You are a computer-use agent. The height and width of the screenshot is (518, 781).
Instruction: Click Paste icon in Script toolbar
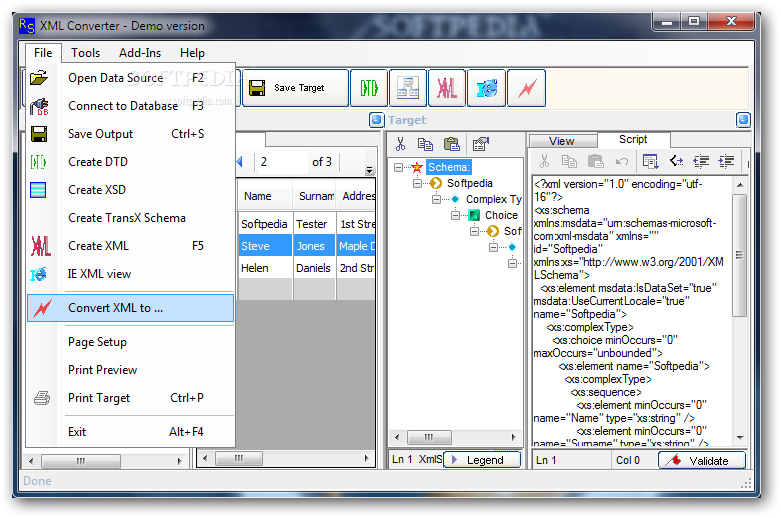click(596, 161)
